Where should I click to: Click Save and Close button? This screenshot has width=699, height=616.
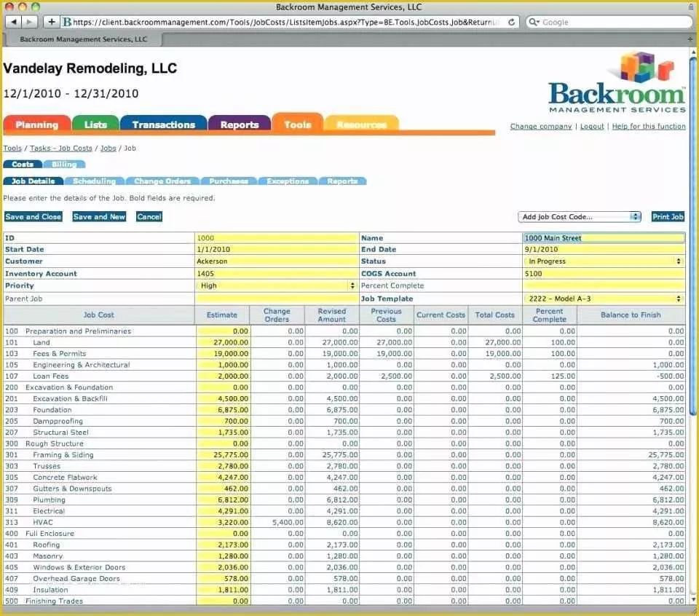click(33, 217)
